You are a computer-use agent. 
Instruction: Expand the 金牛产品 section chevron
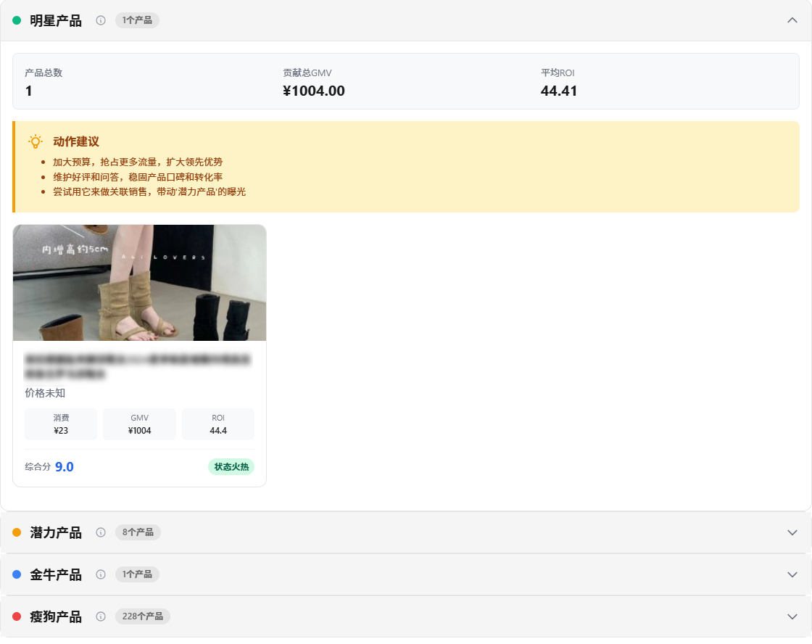pos(792,574)
